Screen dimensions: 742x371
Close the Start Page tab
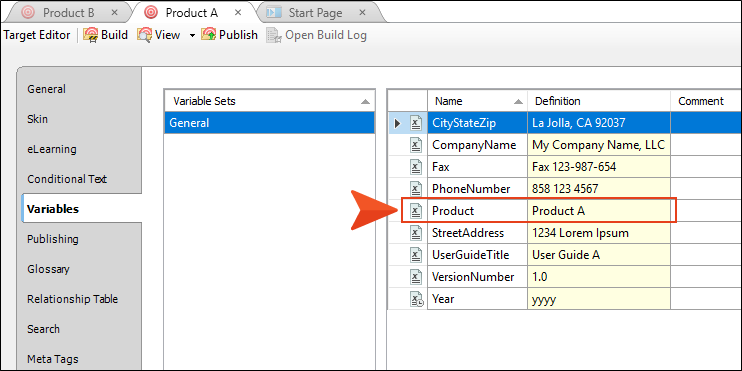point(362,13)
